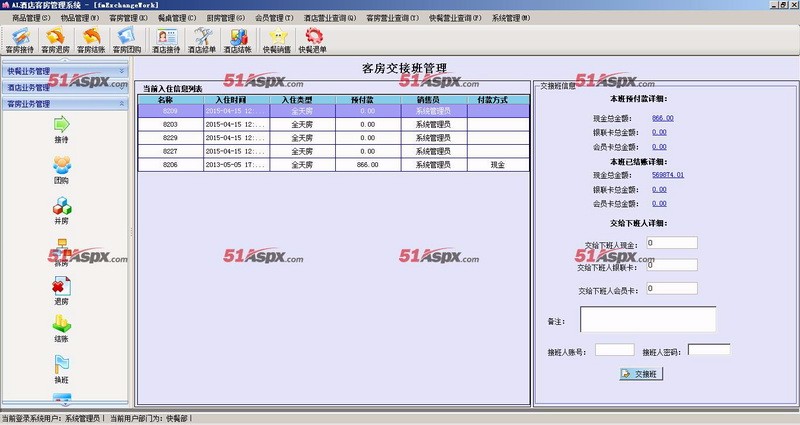The image size is (800, 425).
Task: Click the 2013-05-05 check-in time cell
Action: (236, 165)
